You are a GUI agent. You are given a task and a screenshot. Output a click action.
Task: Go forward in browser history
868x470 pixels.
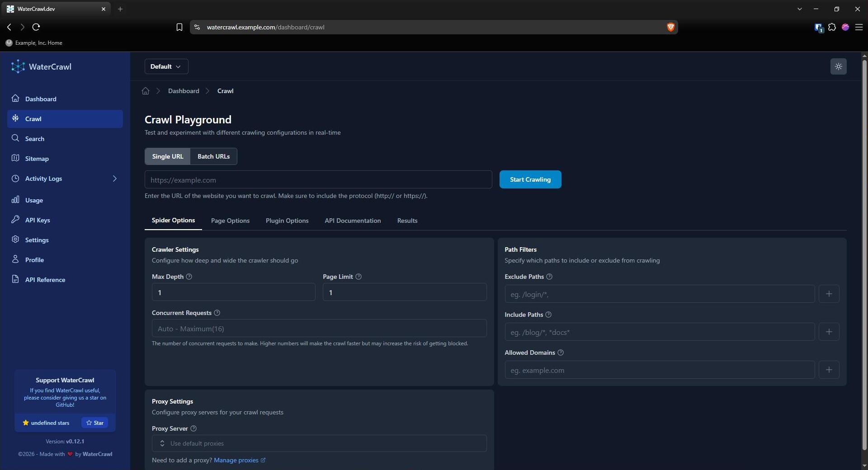tap(22, 27)
